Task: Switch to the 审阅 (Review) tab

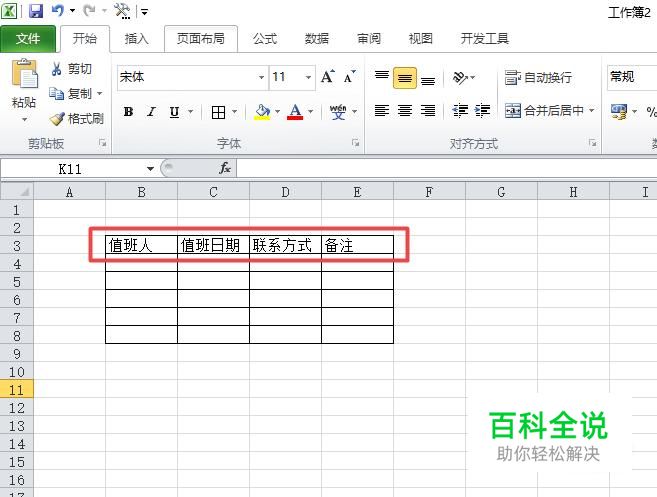Action: (369, 39)
